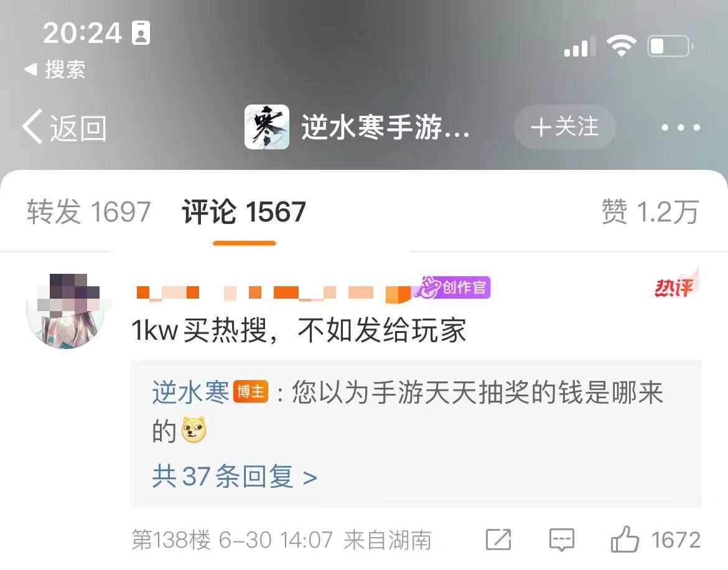Open the 赞 1.2万 likes tab
Viewport: 728px width, 570px height.
[x=650, y=212]
